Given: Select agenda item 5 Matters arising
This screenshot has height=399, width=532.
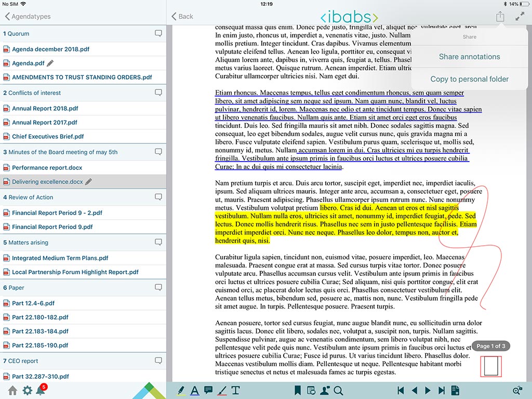Looking at the screenshot, I should pos(83,243).
